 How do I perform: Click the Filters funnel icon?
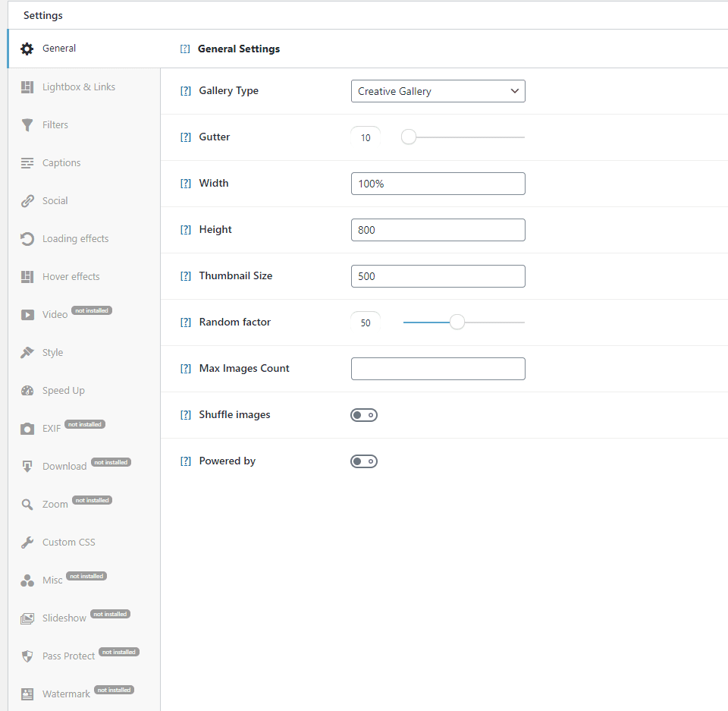pyautogui.click(x=27, y=125)
